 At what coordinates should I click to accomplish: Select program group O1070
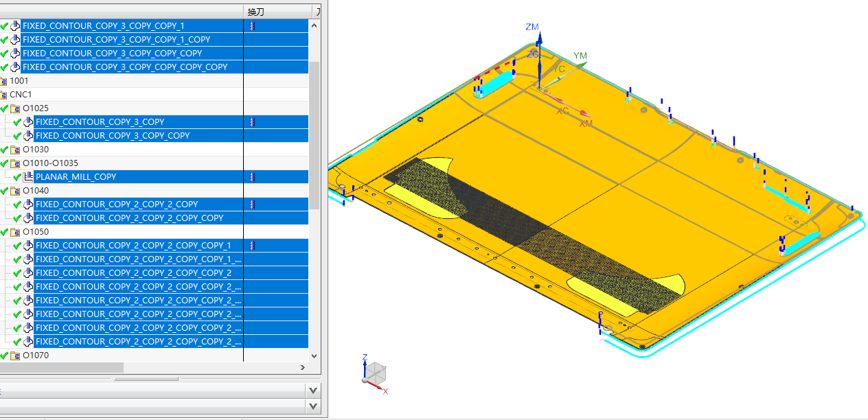coord(36,355)
